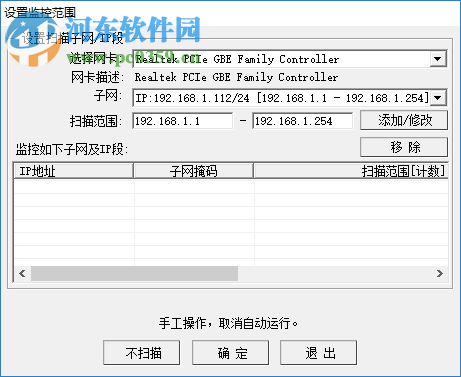Click the 监控如下子网及IP段 label
461x377 pixels.
pyautogui.click(x=72, y=149)
